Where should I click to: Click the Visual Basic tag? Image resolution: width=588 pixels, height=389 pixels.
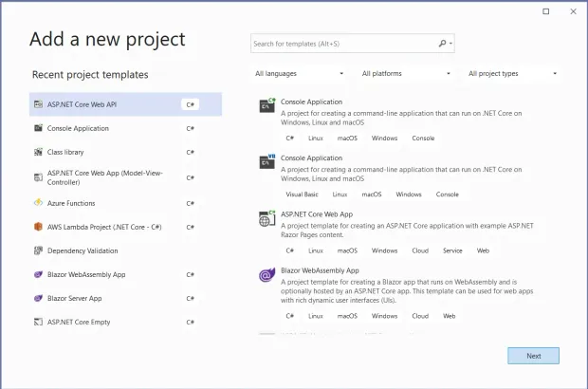click(x=302, y=194)
